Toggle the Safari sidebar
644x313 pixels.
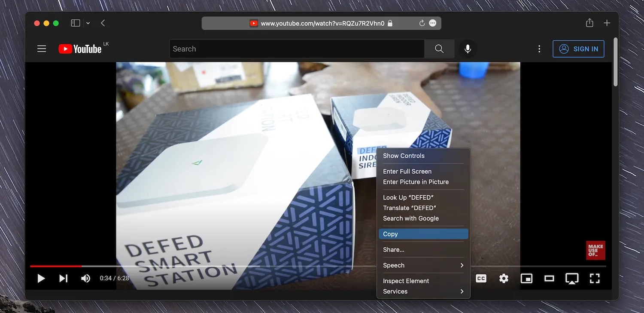coord(75,23)
